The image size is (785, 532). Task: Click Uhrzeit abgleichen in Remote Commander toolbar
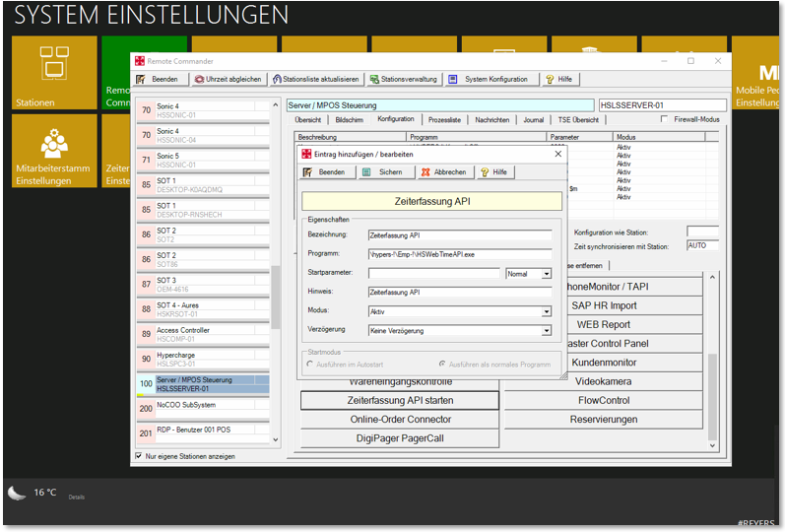pos(228,79)
